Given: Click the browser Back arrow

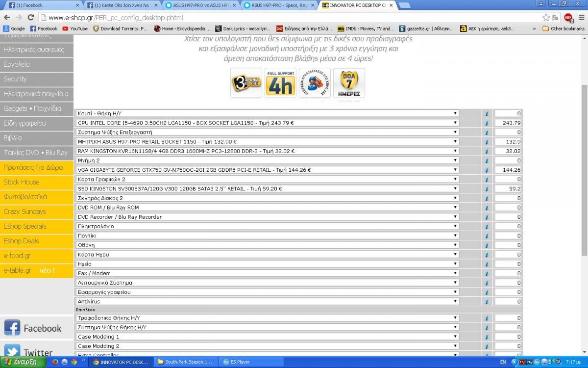Looking at the screenshot, I should coord(7,17).
